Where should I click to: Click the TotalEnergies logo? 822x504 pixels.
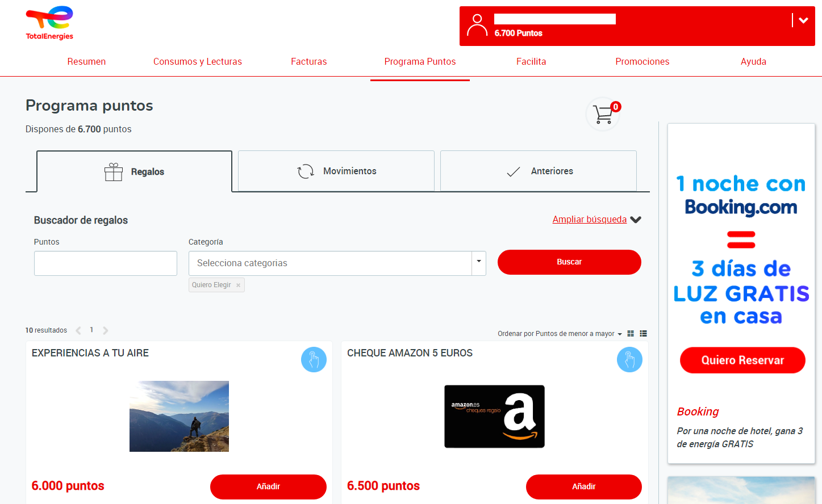pos(49,23)
